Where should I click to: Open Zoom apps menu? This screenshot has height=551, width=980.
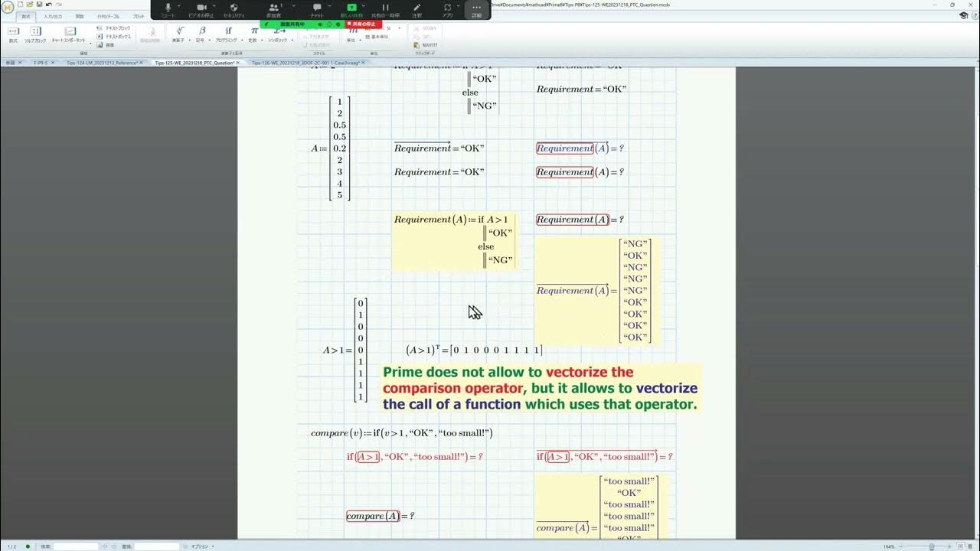tap(447, 9)
